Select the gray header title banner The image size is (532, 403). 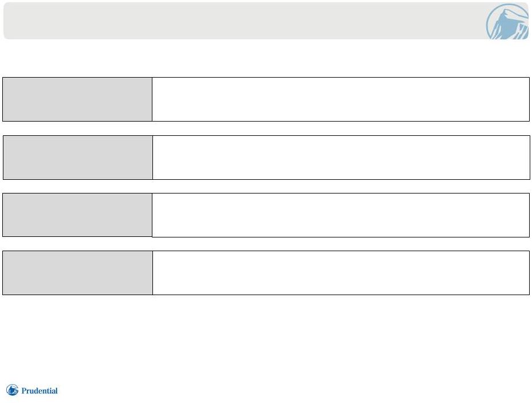click(x=266, y=21)
